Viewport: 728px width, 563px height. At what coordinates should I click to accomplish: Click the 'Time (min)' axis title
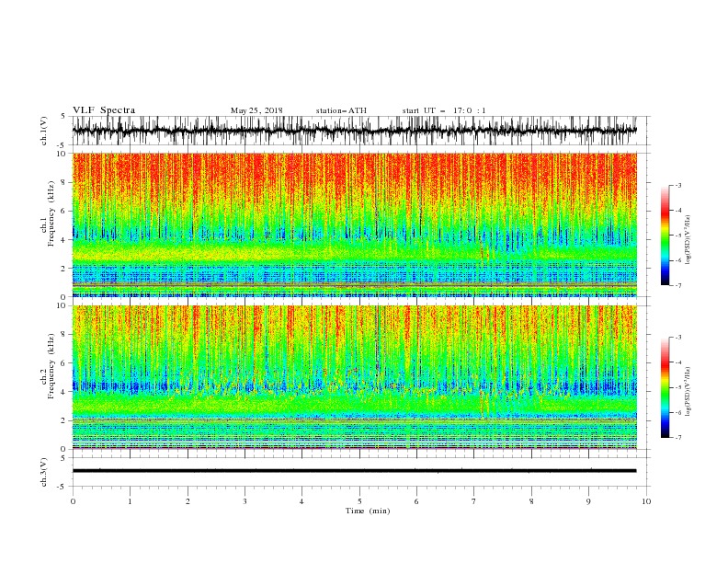pyautogui.click(x=368, y=511)
